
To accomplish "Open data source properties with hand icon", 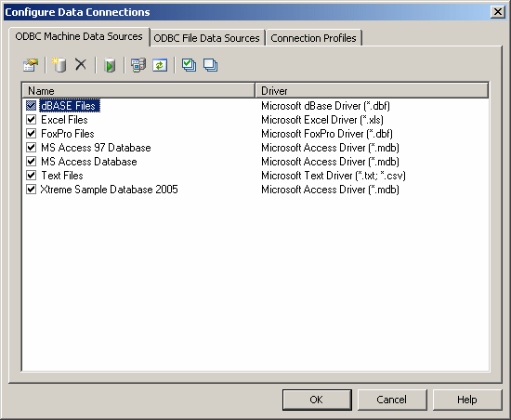I will pyautogui.click(x=31, y=65).
